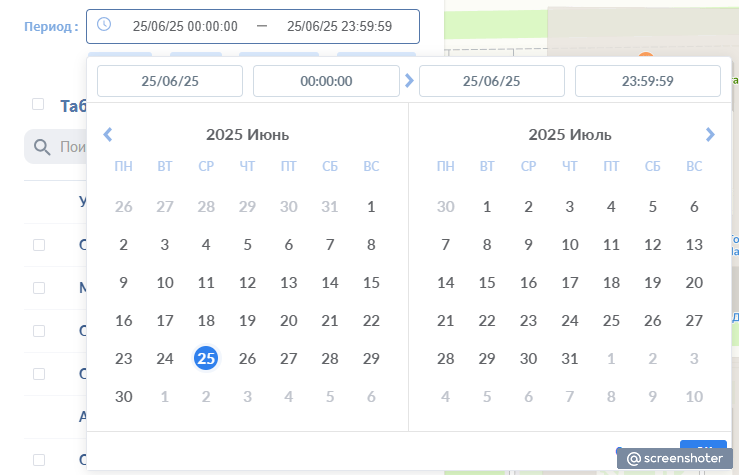This screenshot has height=475, width=739.
Task: Tick the checkbox of the row starting with М
Action: [38, 287]
